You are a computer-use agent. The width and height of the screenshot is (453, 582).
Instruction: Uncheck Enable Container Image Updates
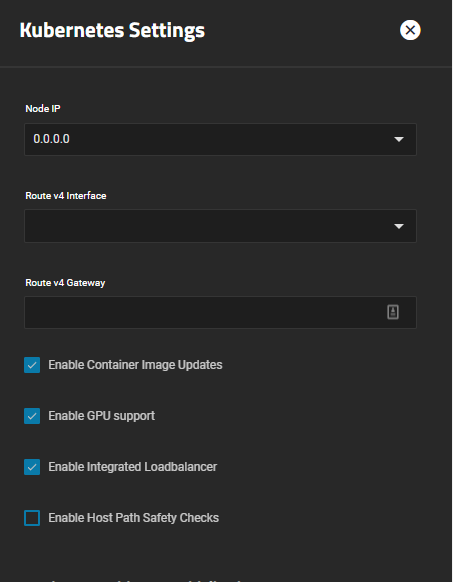click(x=32, y=365)
